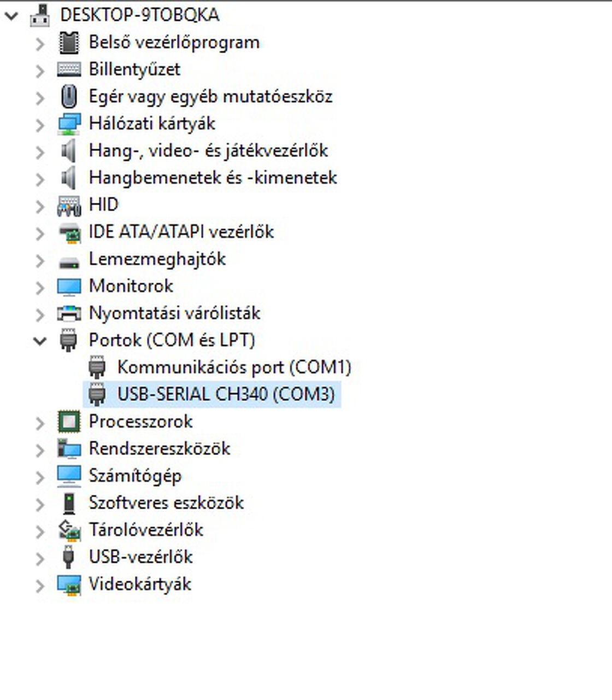Click the Hálózati kártyák network icon
The width and height of the screenshot is (612, 700).
pyautogui.click(x=69, y=124)
